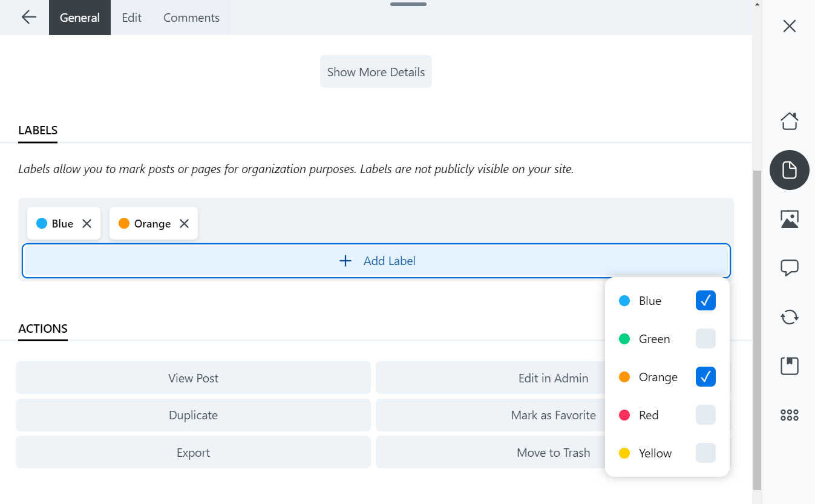Remove the Blue label chip
815x504 pixels.
coord(87,224)
